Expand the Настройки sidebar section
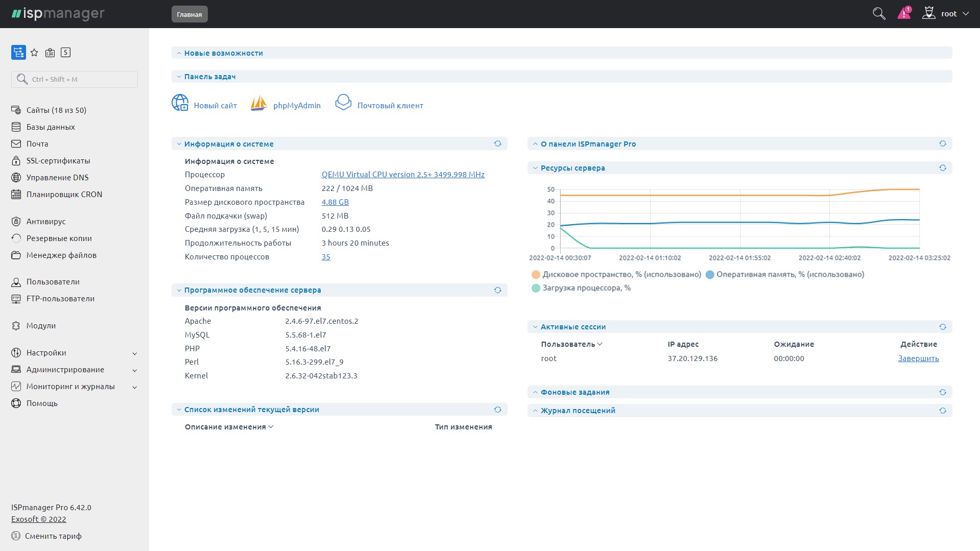This screenshot has width=980, height=551. pos(74,353)
